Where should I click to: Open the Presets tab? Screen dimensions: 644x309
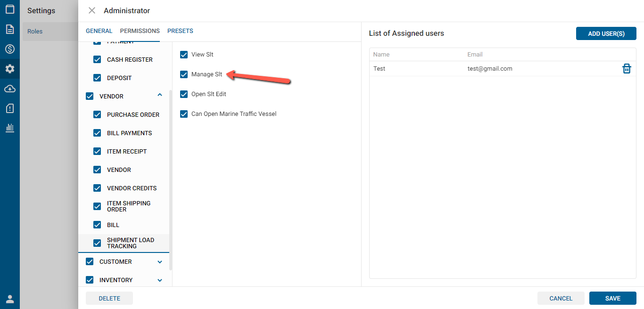tap(180, 31)
